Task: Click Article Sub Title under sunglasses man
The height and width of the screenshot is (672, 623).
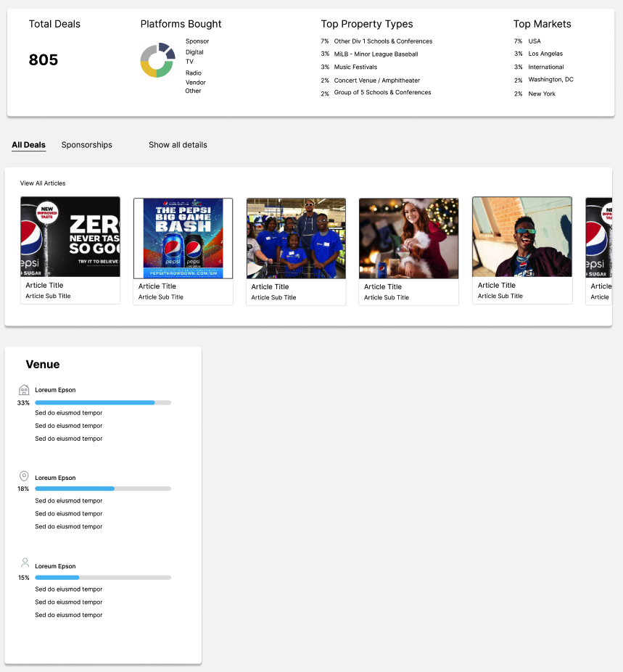Action: (x=500, y=296)
